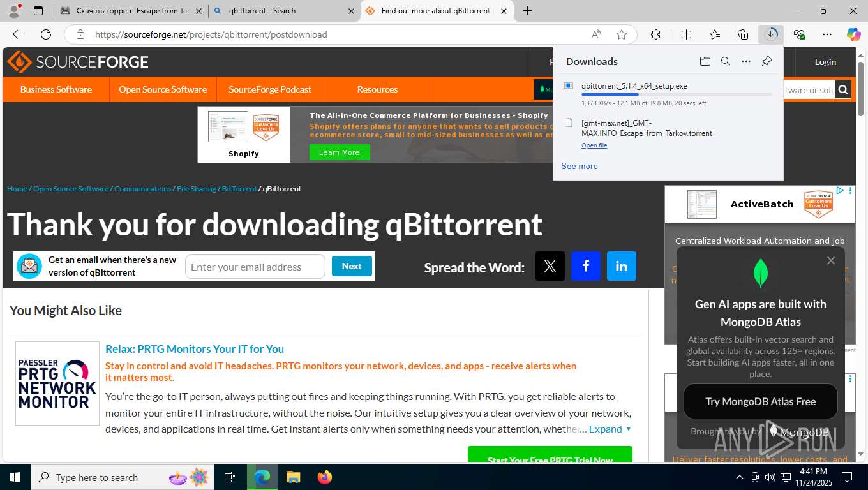This screenshot has height=490, width=868.
Task: Refresh the page with reload icon
Action: coord(46,34)
